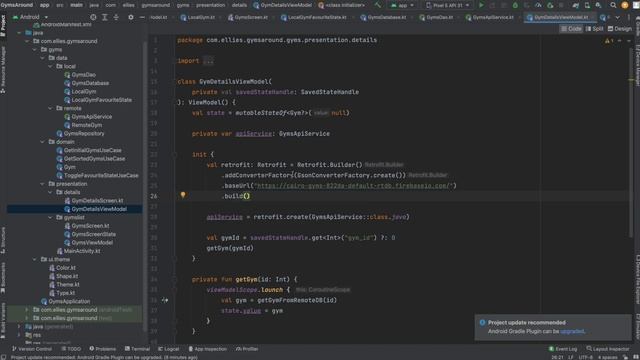The width and height of the screenshot is (640, 360).
Task: Show hidden editor tabs chevron
Action: point(618,18)
